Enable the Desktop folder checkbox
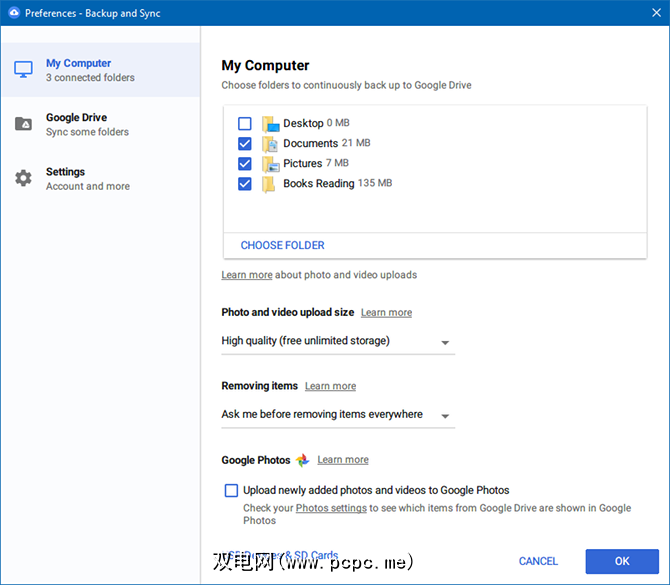 [x=245, y=124]
